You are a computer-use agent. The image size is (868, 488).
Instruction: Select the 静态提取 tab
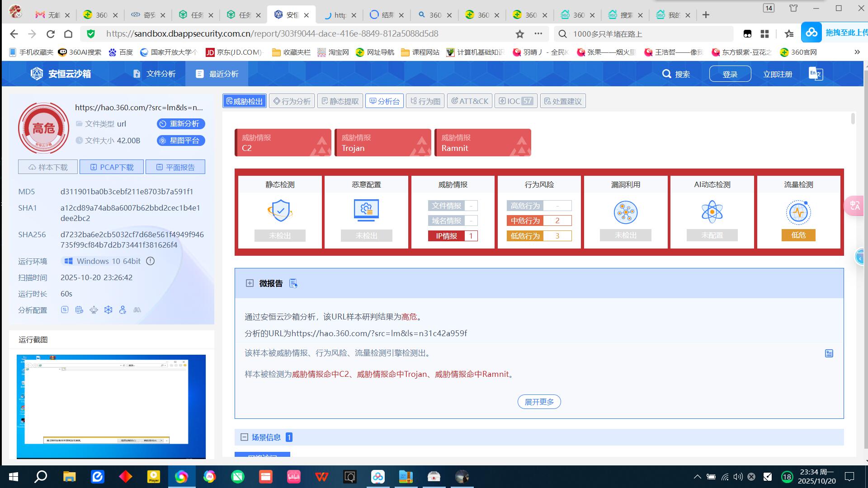click(340, 101)
